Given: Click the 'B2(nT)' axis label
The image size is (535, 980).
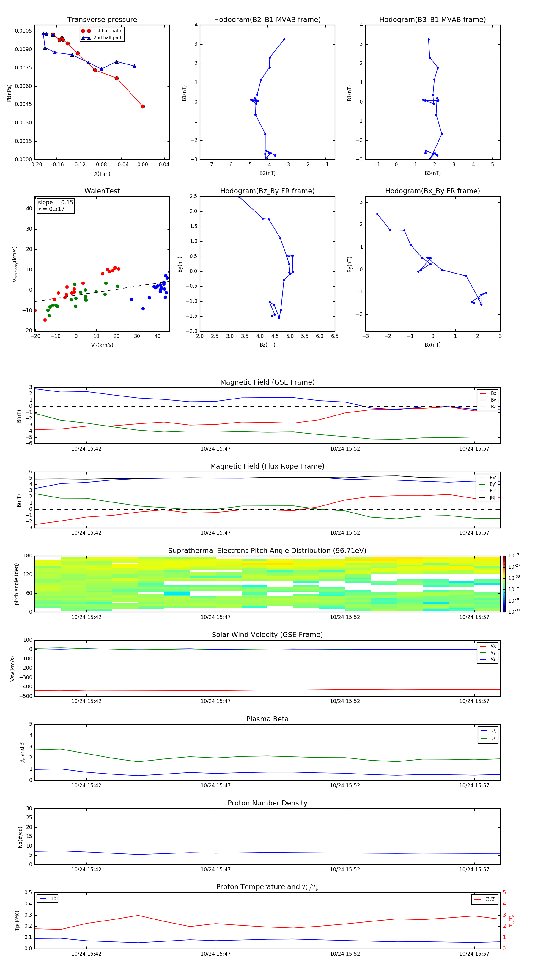Looking at the screenshot, I should click(x=267, y=173).
